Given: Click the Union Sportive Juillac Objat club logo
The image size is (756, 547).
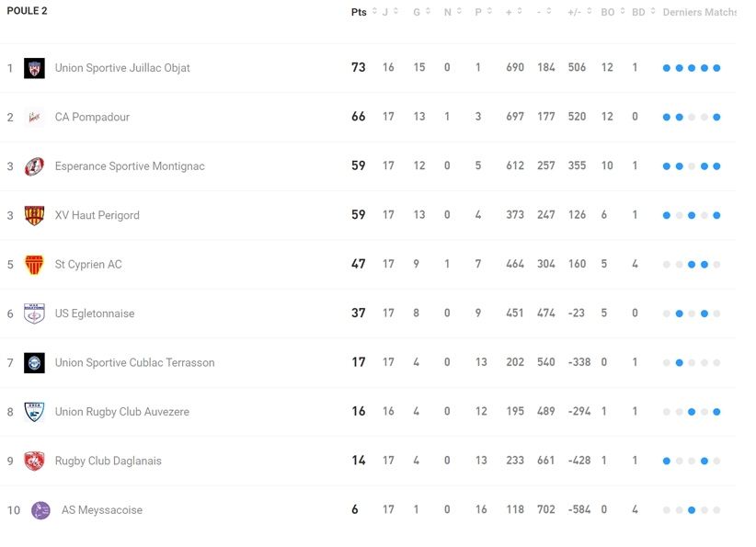Looking at the screenshot, I should point(34,68).
